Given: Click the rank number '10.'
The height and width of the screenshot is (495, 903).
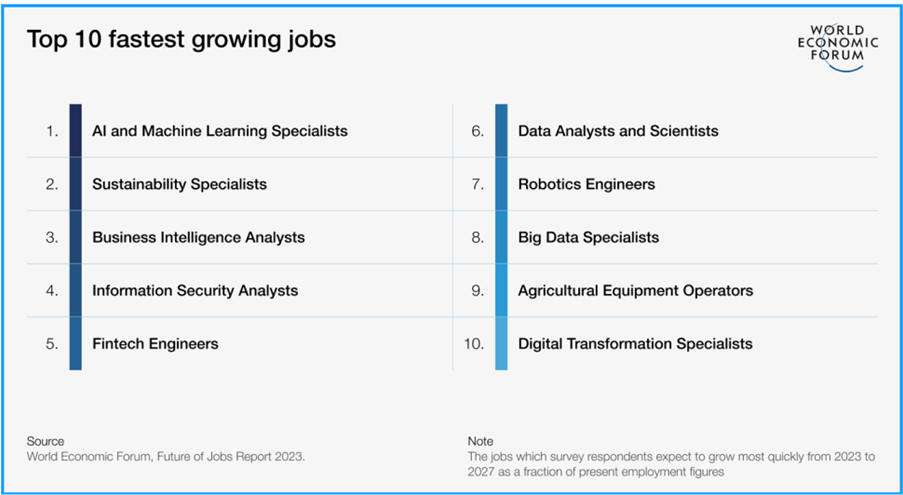Looking at the screenshot, I should tap(474, 344).
